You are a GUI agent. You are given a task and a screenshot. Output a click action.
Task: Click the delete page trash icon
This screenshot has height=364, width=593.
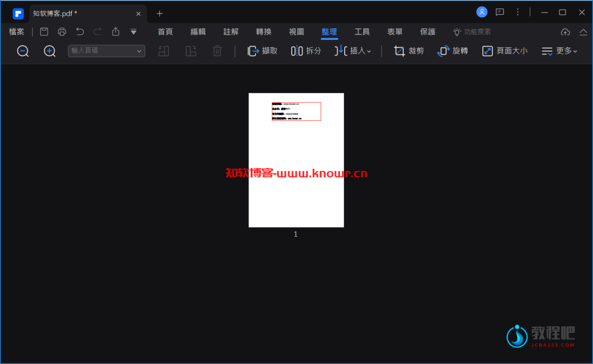(x=217, y=51)
